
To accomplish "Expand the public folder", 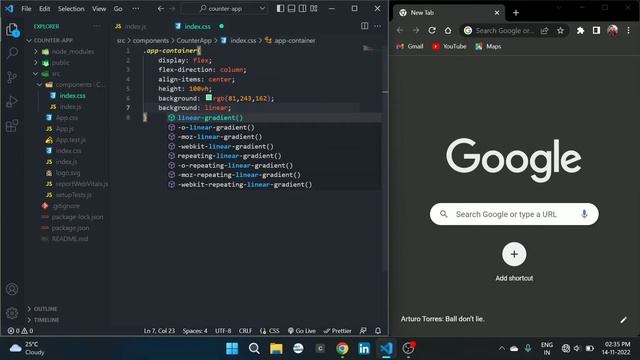I will coord(36,62).
